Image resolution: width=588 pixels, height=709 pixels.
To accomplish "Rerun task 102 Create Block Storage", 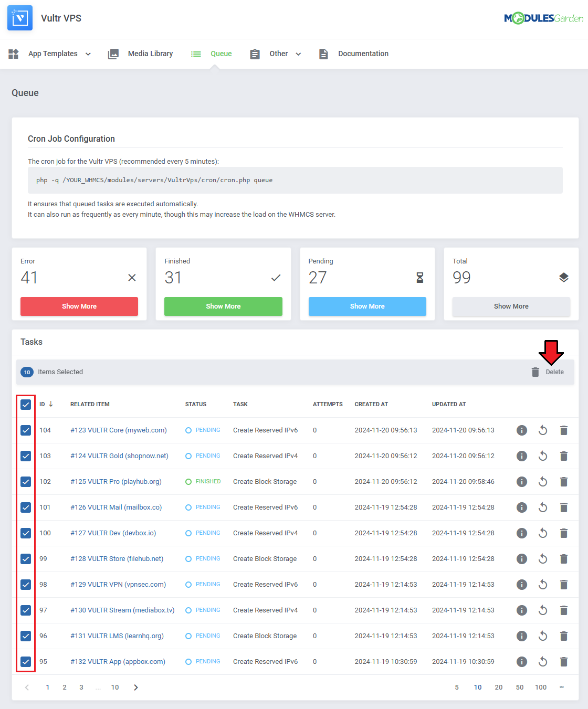I will coord(543,482).
